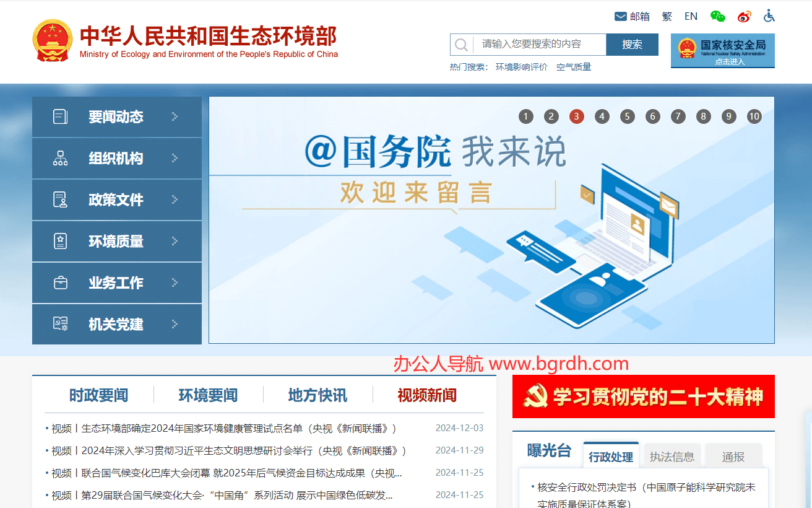This screenshot has height=508, width=812.
Task: Click inside the search input field
Action: point(535,44)
